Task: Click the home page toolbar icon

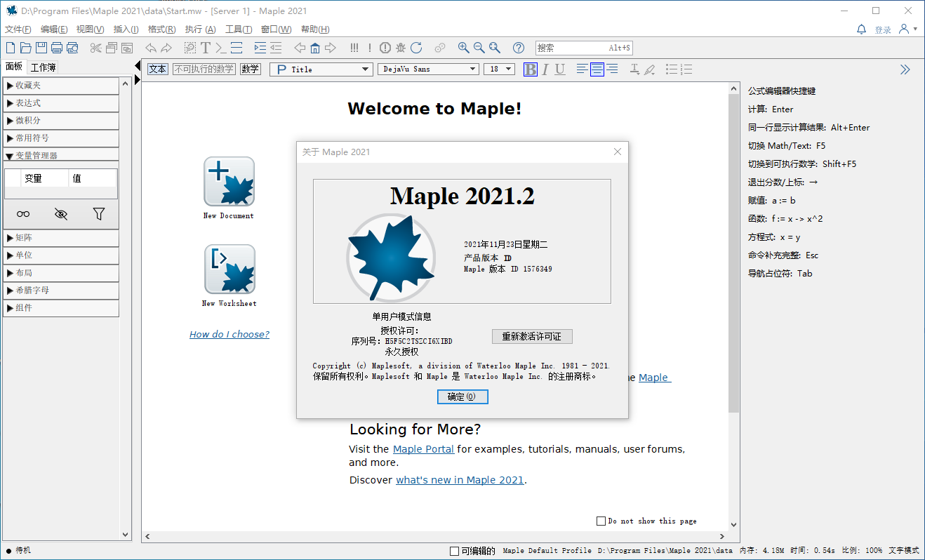Action: coord(315,48)
